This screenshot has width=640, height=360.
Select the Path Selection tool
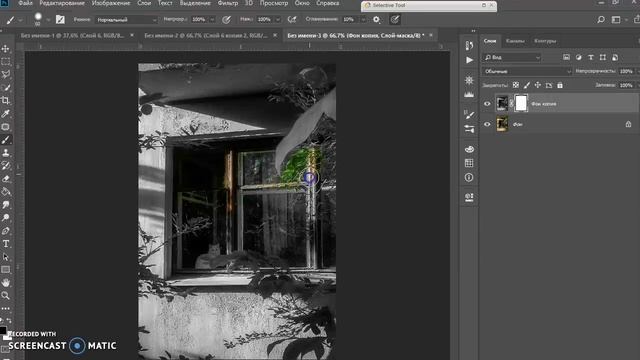tap(6, 257)
